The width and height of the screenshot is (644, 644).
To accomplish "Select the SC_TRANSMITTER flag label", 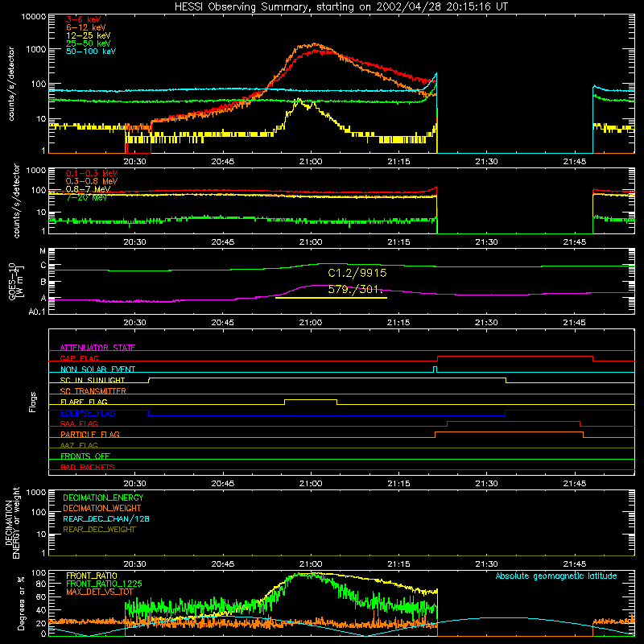I will tap(93, 390).
